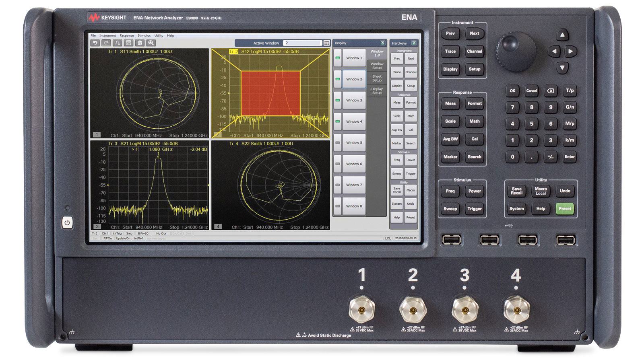
Task: Click the up arrow navigation key
Action: tap(562, 35)
